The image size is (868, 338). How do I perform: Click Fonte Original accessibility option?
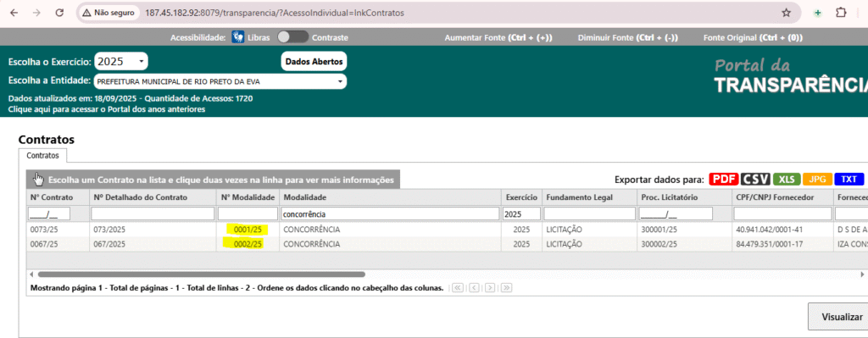(x=753, y=38)
